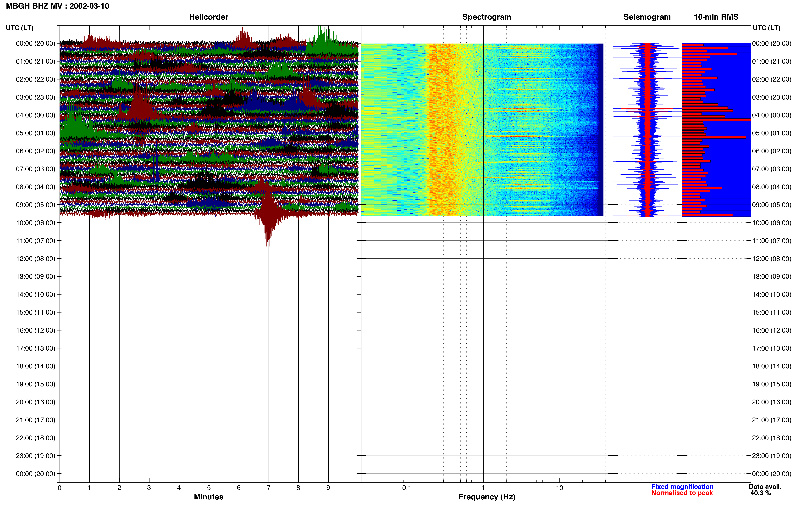Select the Spectrogram panel heading
Viewport: 812px width, 508px height.
click(487, 17)
